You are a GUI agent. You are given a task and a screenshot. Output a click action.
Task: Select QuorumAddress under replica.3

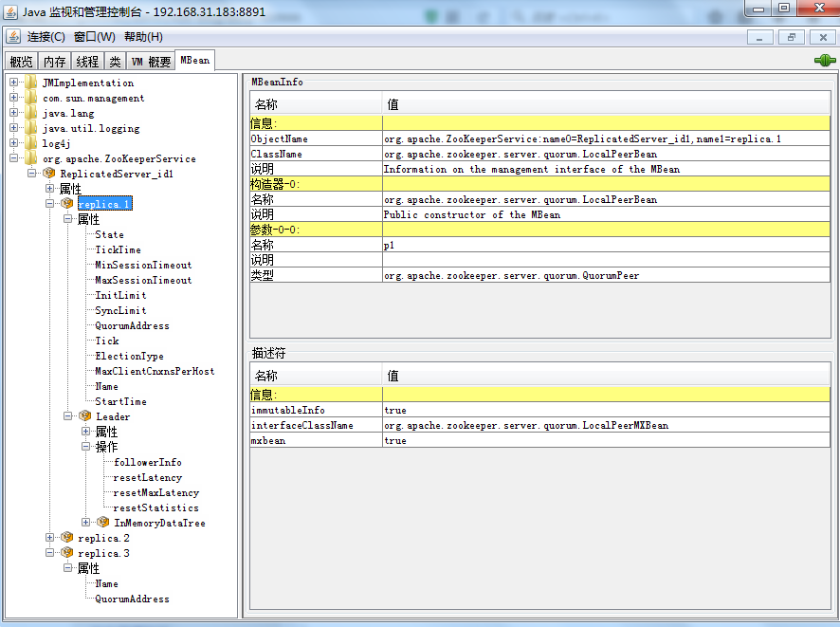pos(132,599)
